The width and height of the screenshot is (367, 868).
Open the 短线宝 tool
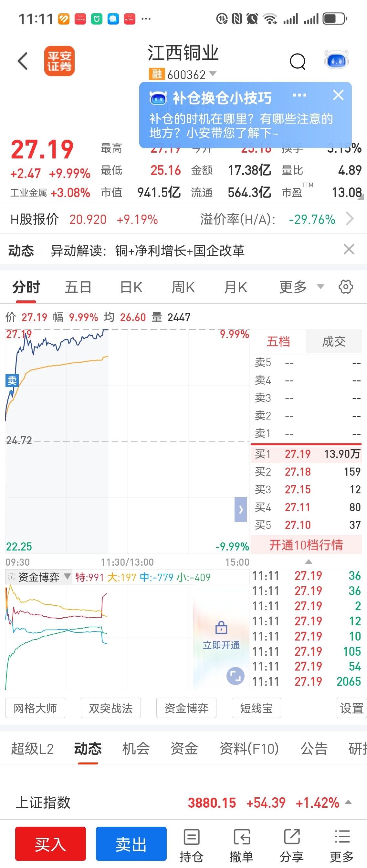pos(257,708)
